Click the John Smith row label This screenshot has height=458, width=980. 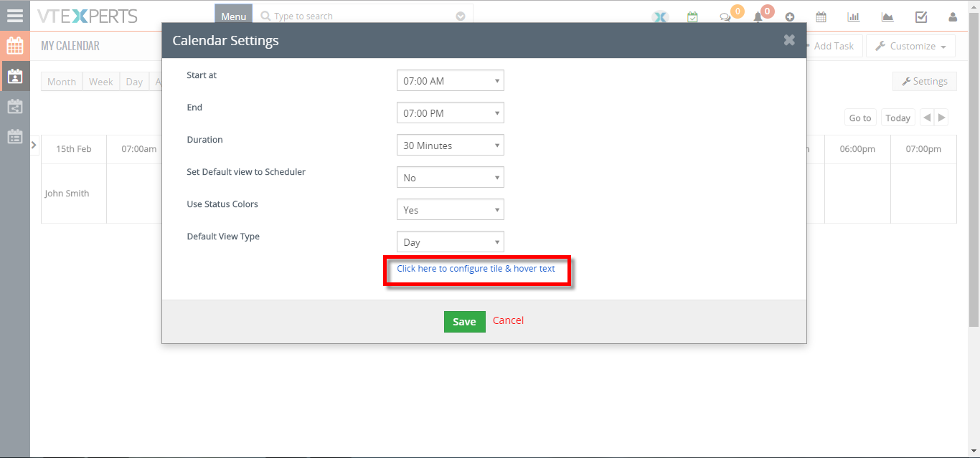point(67,194)
